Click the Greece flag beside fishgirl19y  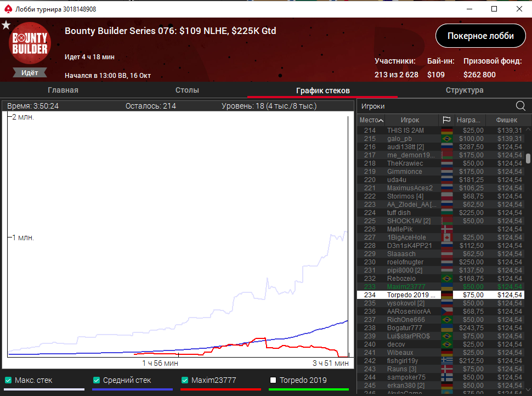447,361
